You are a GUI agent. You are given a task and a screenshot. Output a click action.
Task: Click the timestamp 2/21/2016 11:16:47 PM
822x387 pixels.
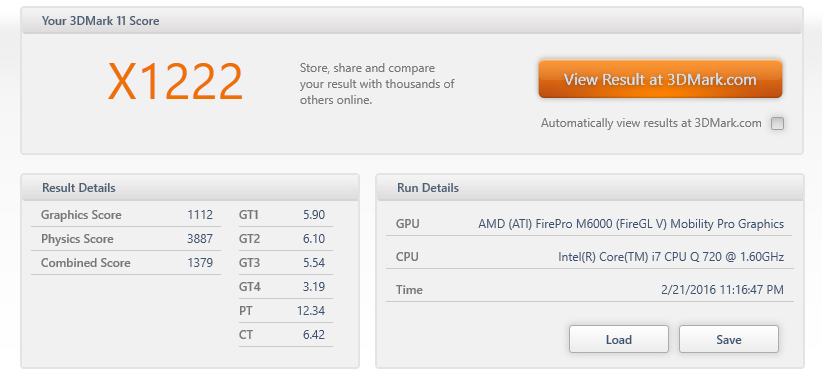pyautogui.click(x=722, y=290)
